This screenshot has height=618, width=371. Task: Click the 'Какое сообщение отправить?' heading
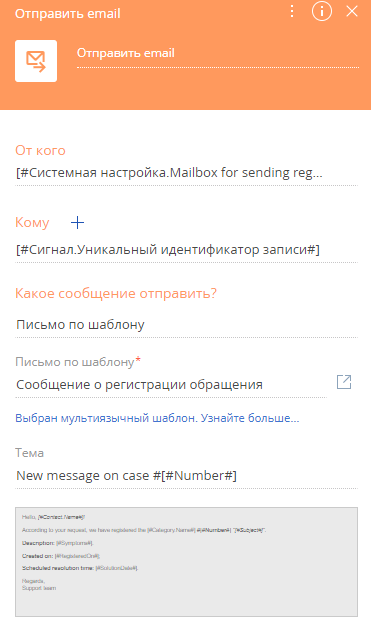(116, 294)
